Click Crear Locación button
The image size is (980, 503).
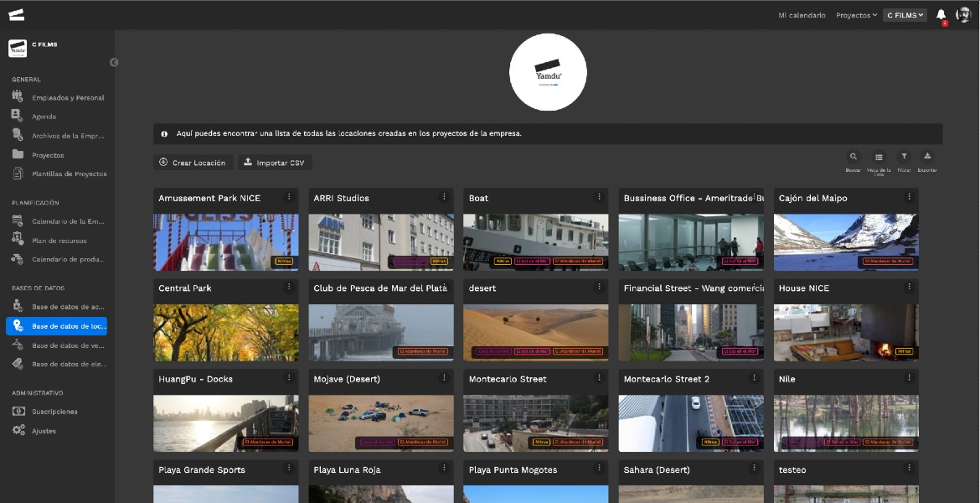193,163
